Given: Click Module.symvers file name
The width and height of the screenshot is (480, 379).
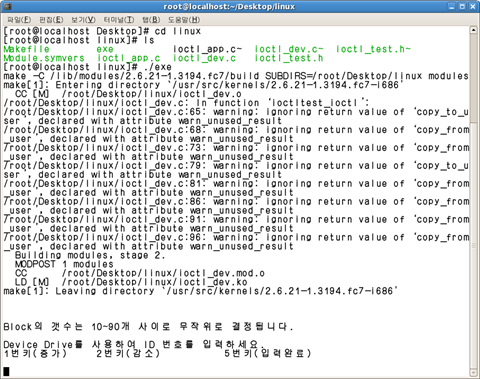Looking at the screenshot, I should point(44,58).
